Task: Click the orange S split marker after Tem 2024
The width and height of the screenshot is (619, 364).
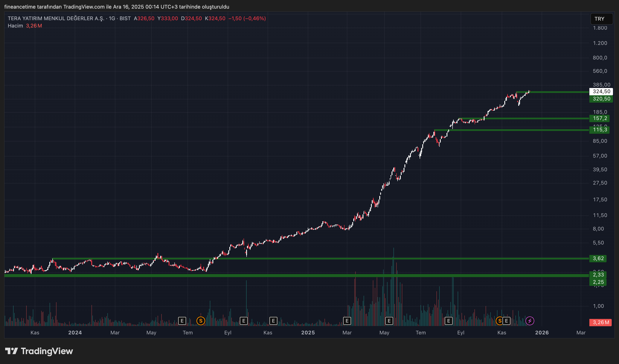Action: point(201,321)
